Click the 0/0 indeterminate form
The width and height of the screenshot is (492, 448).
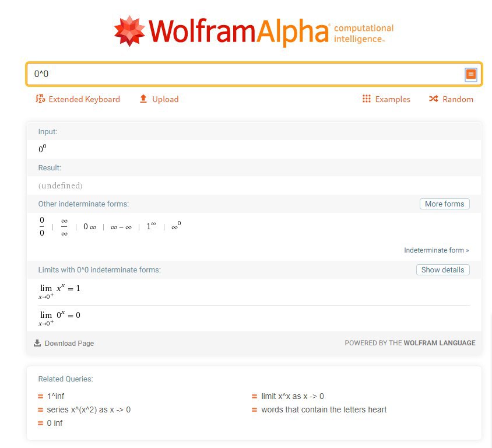click(x=42, y=226)
